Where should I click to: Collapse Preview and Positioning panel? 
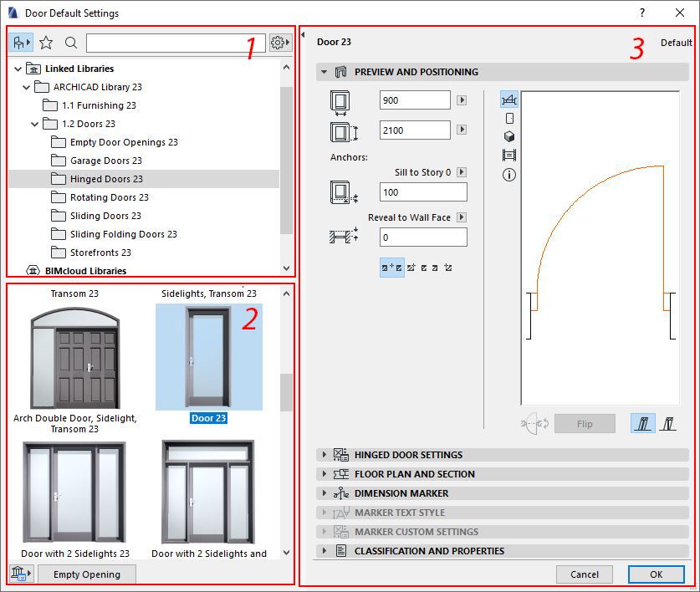(324, 72)
